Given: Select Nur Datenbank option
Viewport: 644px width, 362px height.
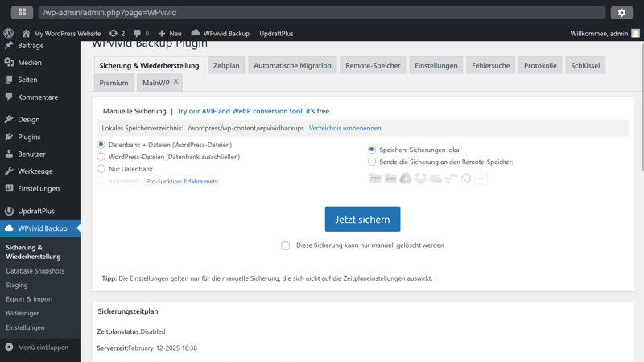Looking at the screenshot, I should point(101,168).
